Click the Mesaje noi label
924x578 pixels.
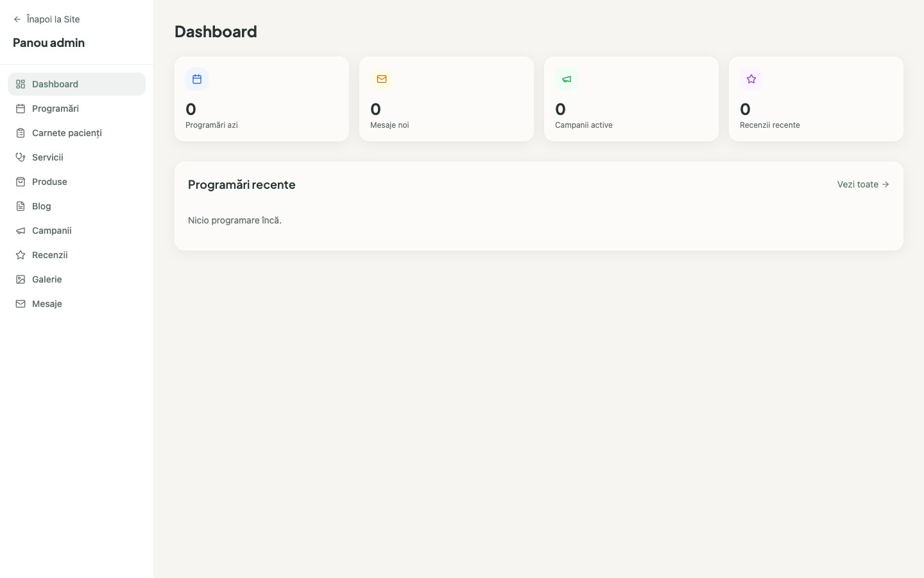point(389,125)
